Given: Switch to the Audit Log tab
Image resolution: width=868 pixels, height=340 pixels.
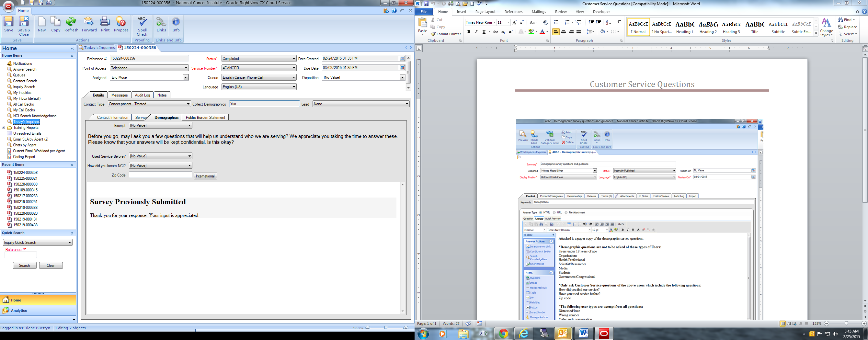Looking at the screenshot, I should tap(143, 95).
